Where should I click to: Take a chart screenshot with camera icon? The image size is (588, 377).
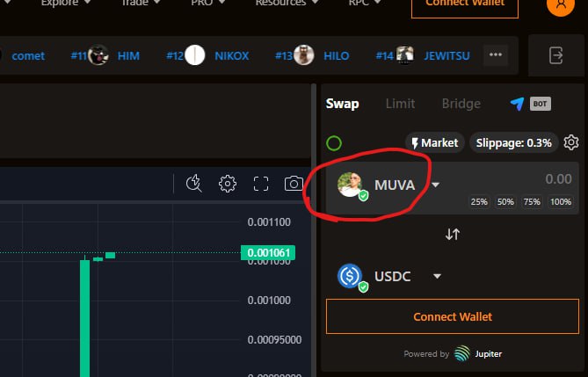pos(294,184)
